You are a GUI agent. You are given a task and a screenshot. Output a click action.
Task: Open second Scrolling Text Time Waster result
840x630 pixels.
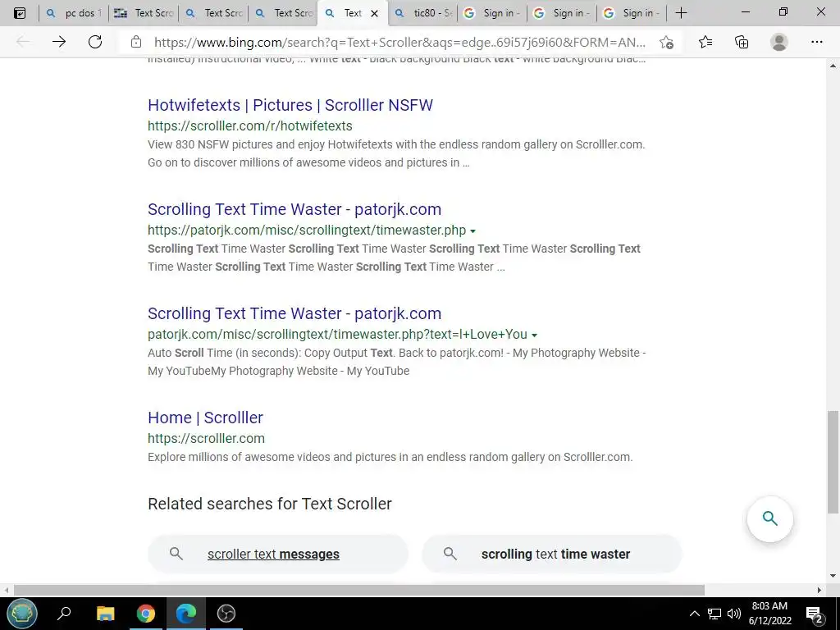(294, 313)
